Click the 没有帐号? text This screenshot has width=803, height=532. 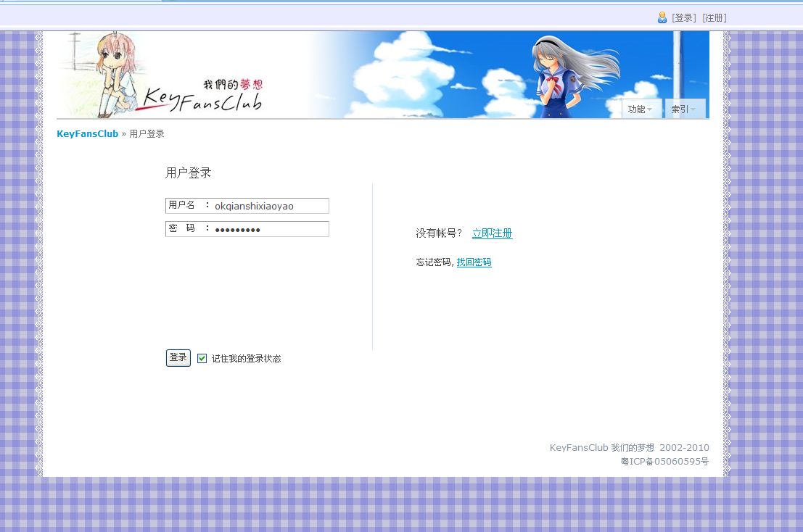tap(439, 233)
